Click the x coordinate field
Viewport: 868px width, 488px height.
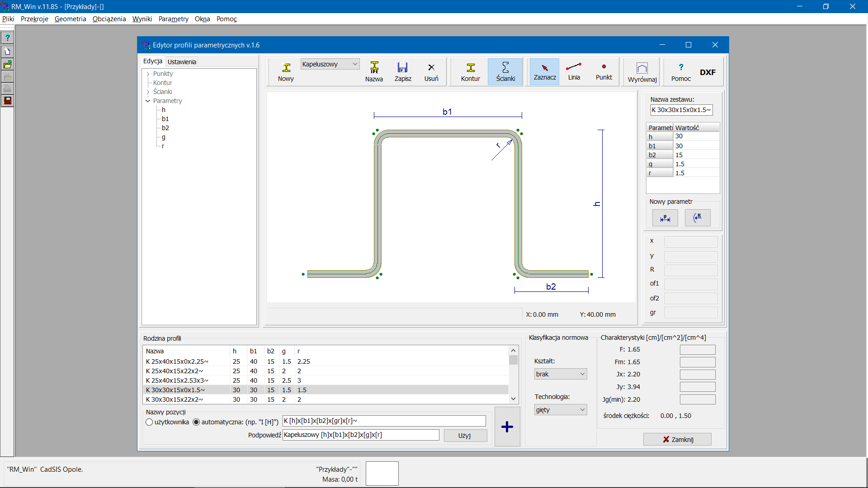691,242
